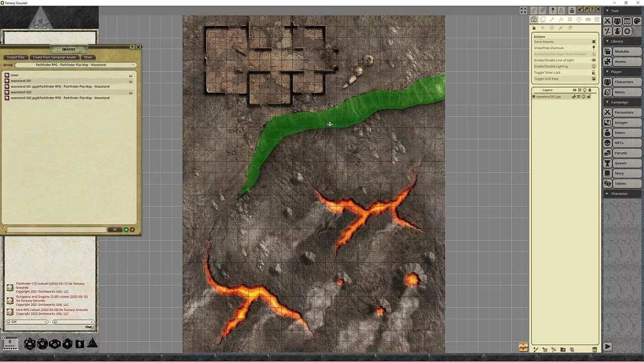Screen dimensions: 644x362
Task: Click Toggle Token Lock action
Action: (x=566, y=72)
